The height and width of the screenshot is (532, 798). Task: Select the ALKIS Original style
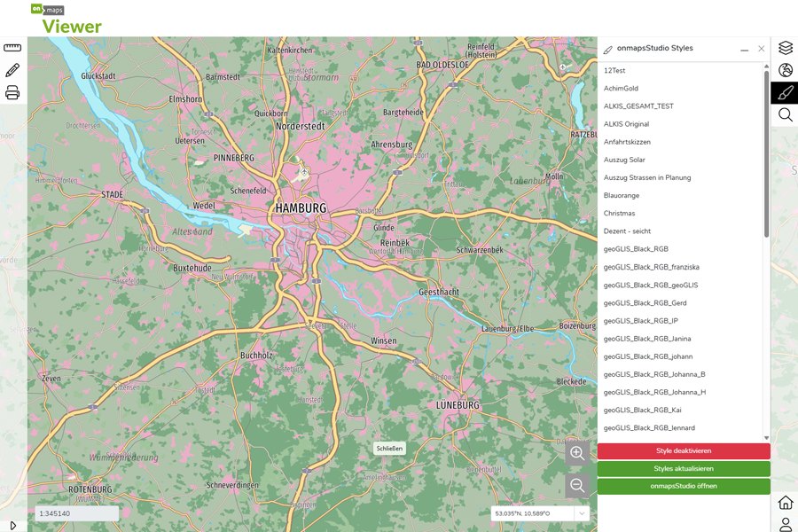coord(625,123)
